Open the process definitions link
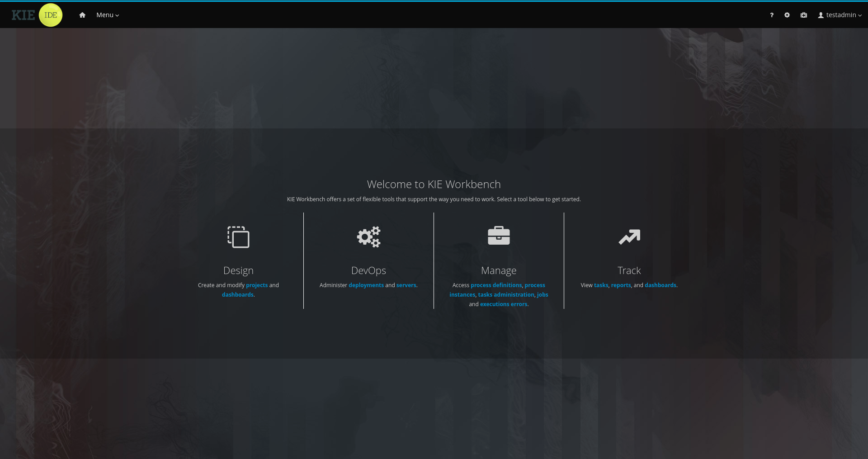The width and height of the screenshot is (868, 459). click(x=496, y=285)
